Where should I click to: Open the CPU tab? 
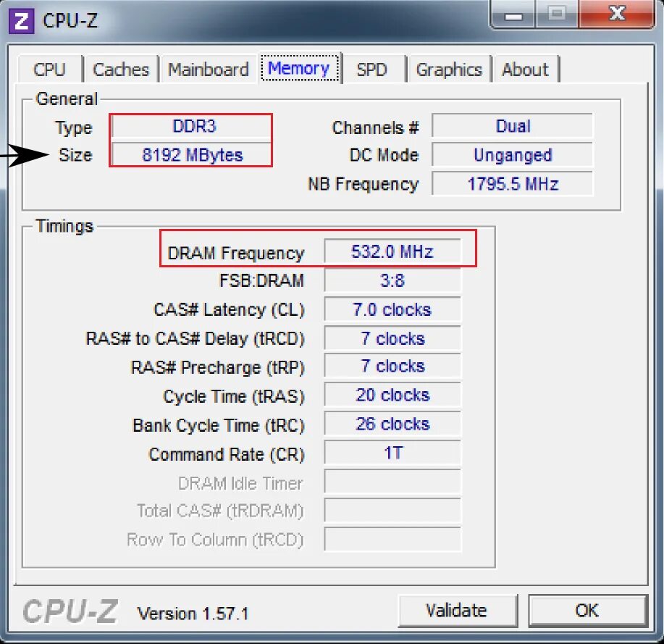(x=50, y=70)
